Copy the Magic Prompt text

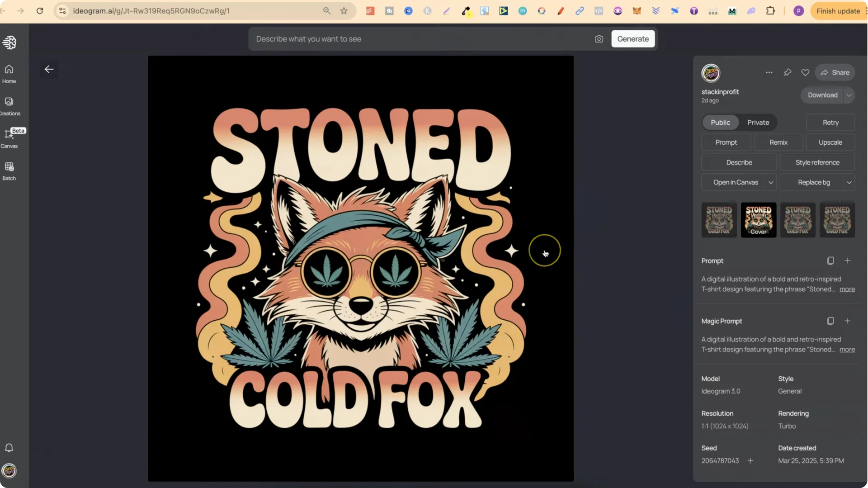point(830,321)
